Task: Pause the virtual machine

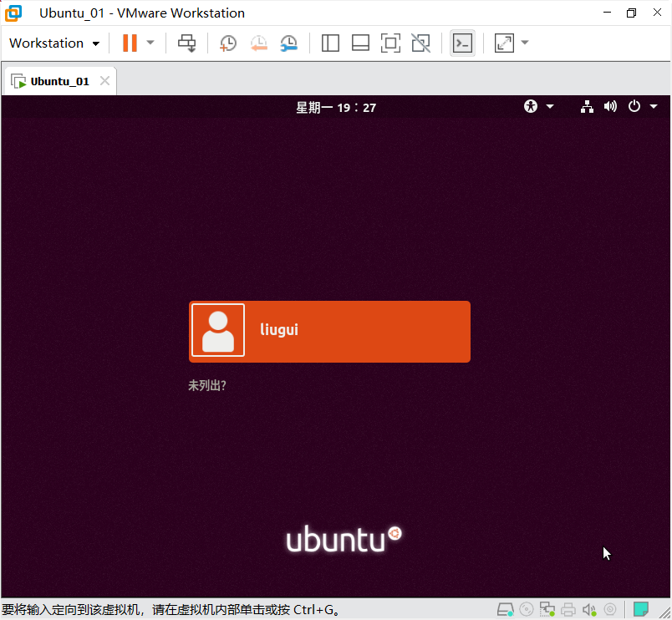Action: click(x=130, y=43)
